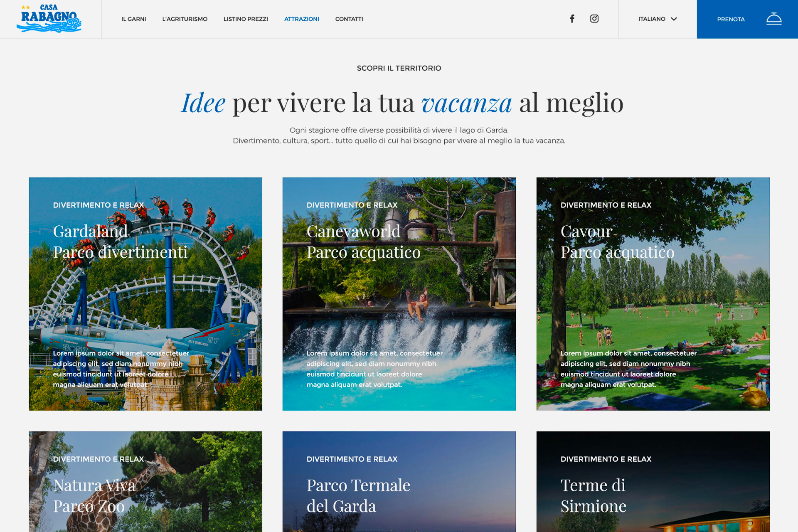This screenshot has height=532, width=798.
Task: Open the Canevaworld Parco acquatico card
Action: [x=399, y=294]
